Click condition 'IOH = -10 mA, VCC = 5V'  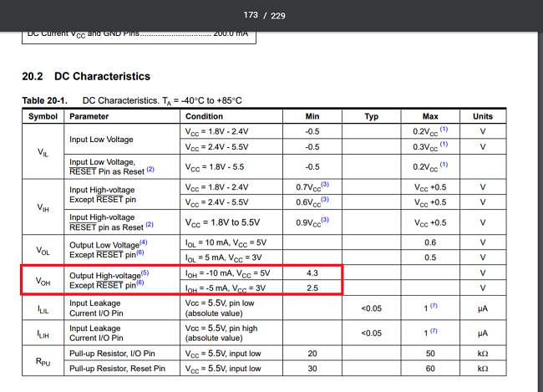point(227,273)
